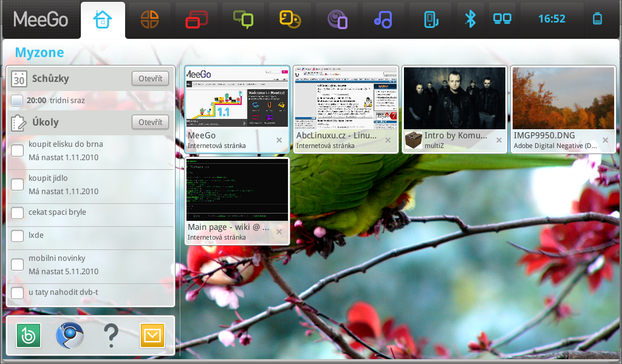Open the Networks panel icon
Image resolution: width=622 pixels, height=364 pixels.
(x=502, y=19)
